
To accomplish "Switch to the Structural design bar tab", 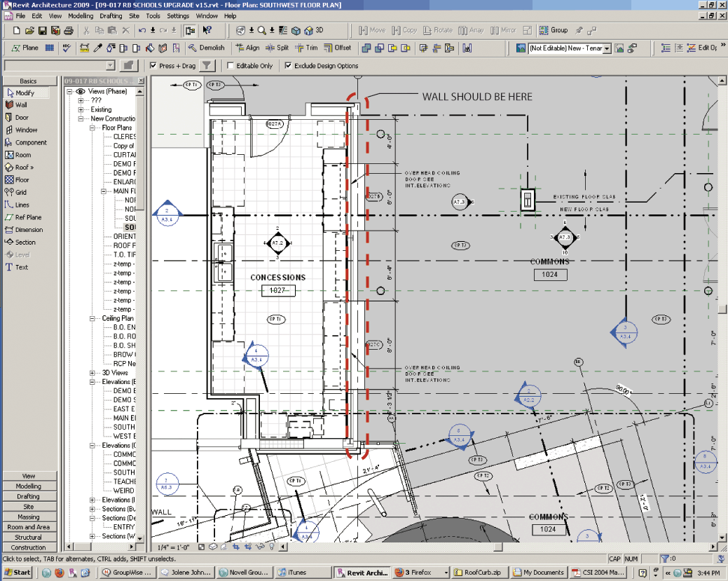I will pos(29,538).
